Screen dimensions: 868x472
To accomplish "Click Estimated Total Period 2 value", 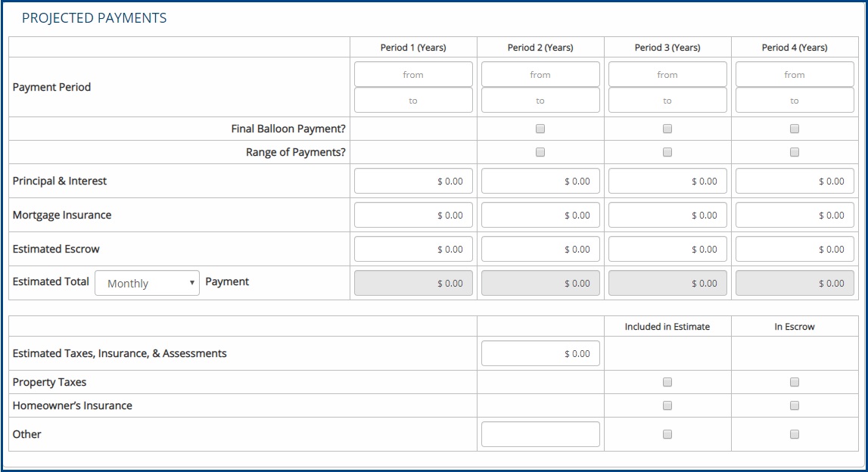I will pyautogui.click(x=540, y=283).
